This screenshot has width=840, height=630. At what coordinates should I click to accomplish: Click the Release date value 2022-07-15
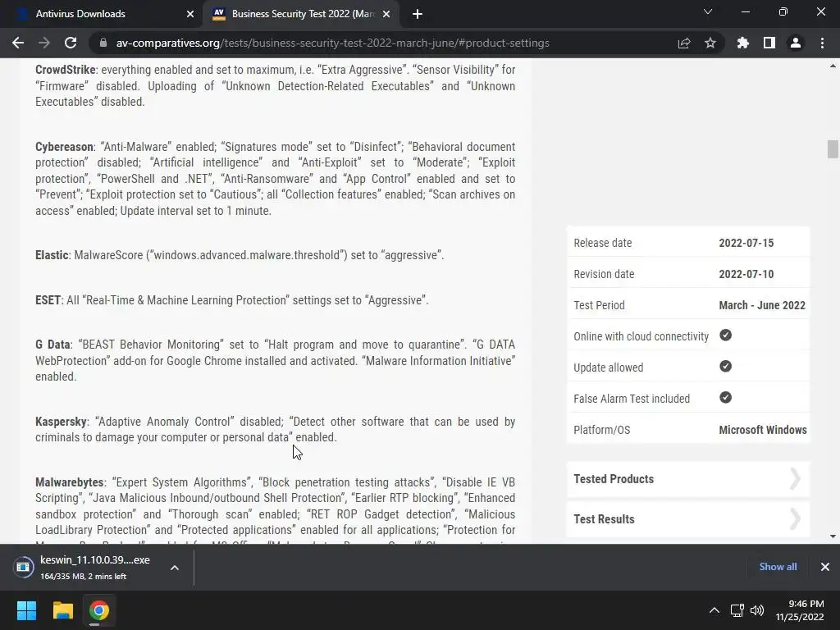point(746,243)
